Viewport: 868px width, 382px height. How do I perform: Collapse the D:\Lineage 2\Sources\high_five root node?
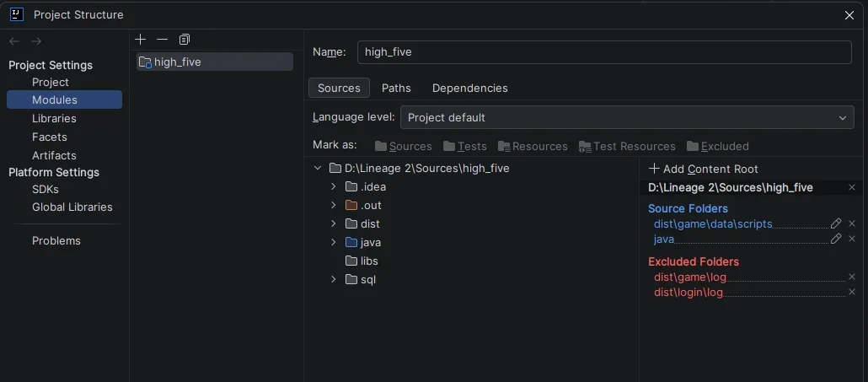[x=318, y=168]
